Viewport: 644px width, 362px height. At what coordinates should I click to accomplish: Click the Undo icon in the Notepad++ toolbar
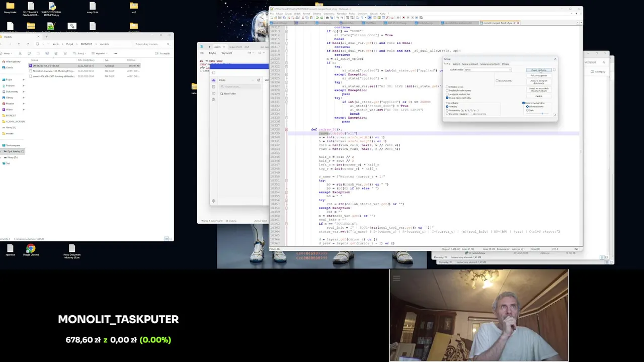(317, 18)
